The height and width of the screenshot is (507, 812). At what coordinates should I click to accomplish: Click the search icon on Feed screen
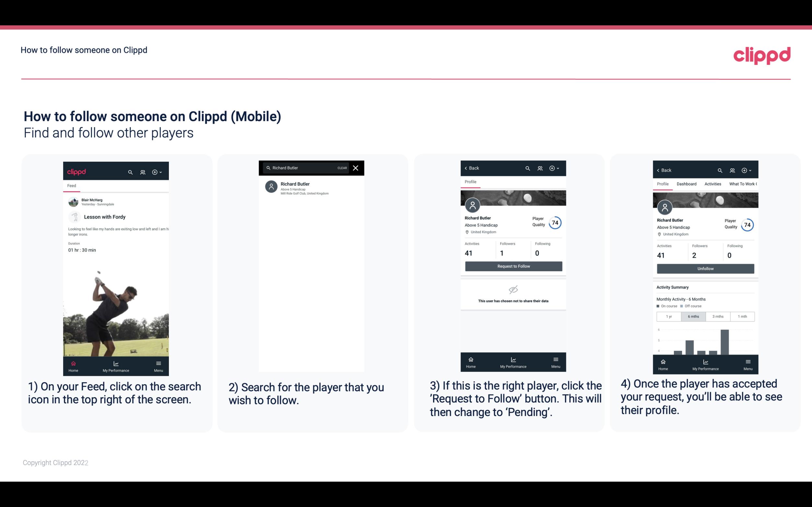pyautogui.click(x=129, y=171)
